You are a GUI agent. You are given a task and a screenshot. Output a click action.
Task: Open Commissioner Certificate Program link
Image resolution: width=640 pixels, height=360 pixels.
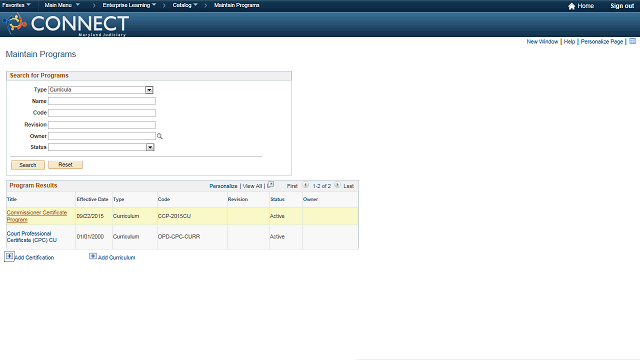point(37,216)
